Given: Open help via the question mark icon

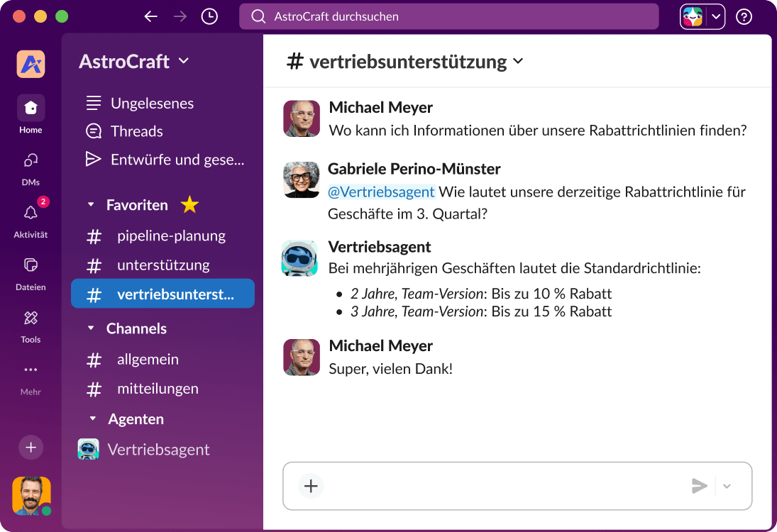Looking at the screenshot, I should (x=743, y=16).
